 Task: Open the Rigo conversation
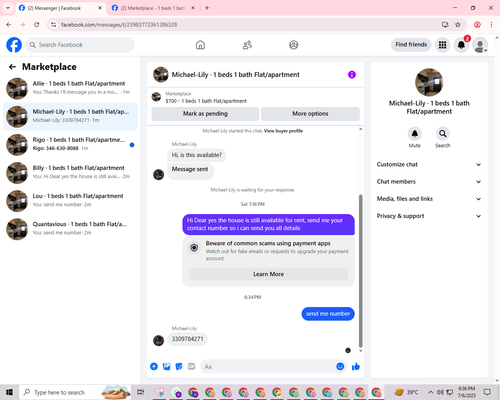click(x=70, y=145)
